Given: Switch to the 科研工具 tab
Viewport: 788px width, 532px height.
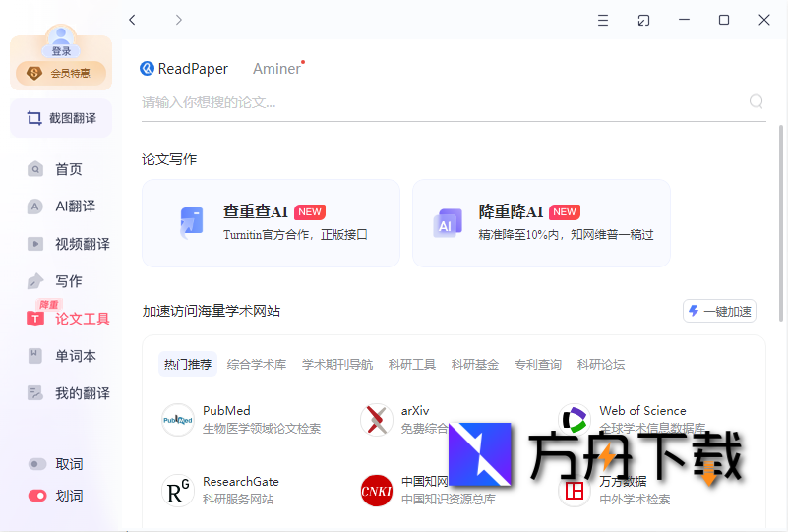Looking at the screenshot, I should [411, 364].
